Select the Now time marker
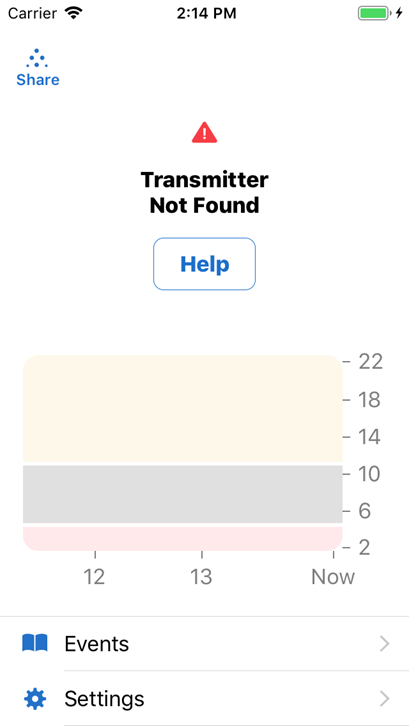This screenshot has height=726, width=409. 333,577
